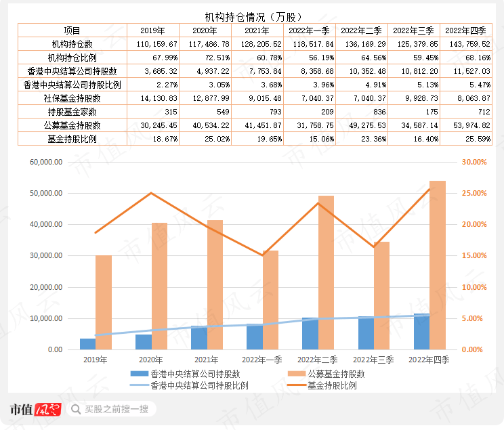Click the search box 买股之前搜一搜
Viewport: 504px width, 430px height.
pos(116,409)
